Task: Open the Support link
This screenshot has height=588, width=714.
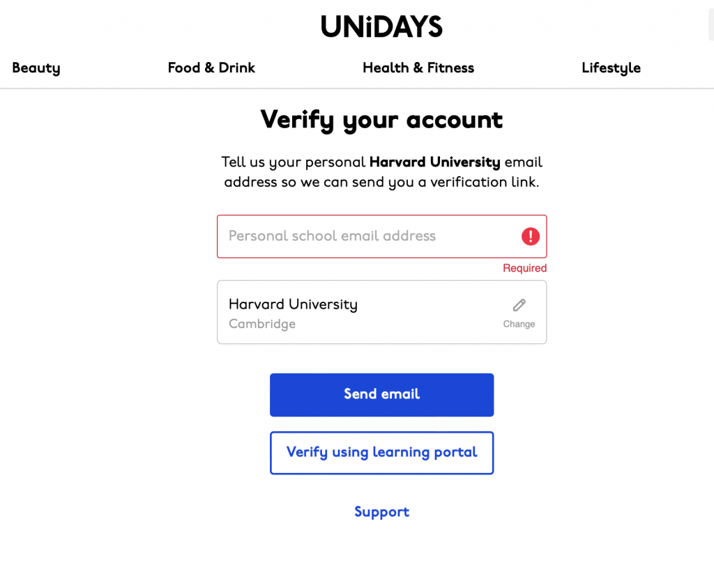Action: coord(381,512)
